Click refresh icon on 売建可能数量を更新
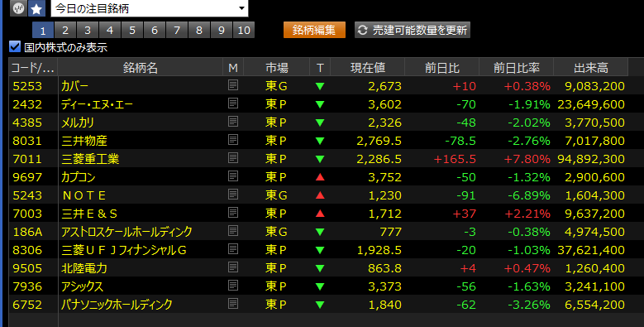Image resolution: width=644 pixels, height=327 pixels. point(362,30)
